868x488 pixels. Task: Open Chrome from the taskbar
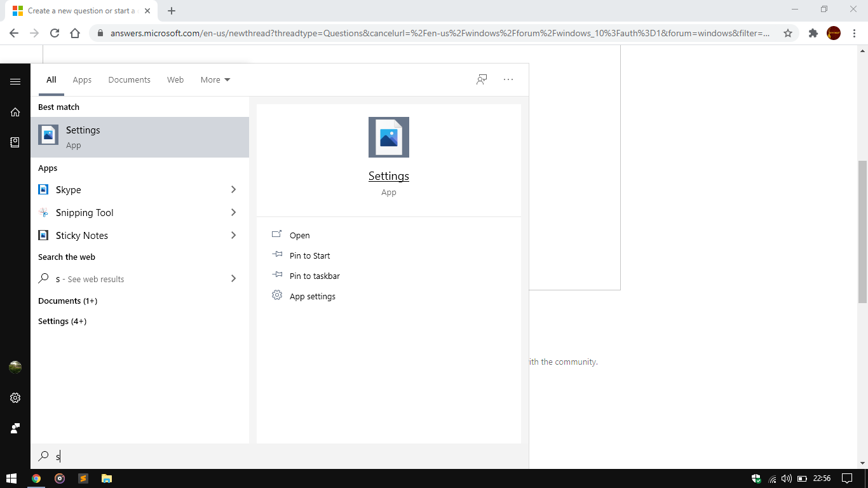tap(36, 478)
